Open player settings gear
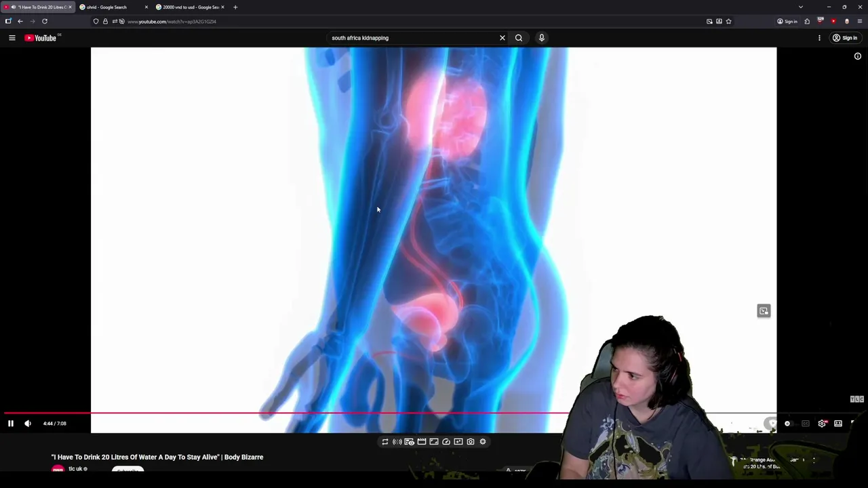 coord(823,424)
